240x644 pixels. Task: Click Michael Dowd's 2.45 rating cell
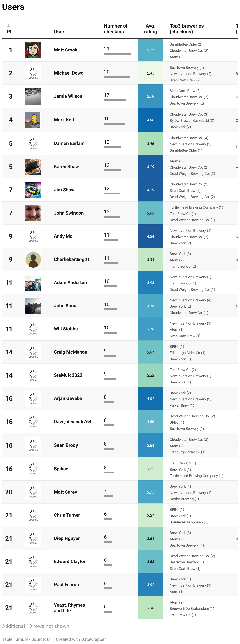coord(150,73)
